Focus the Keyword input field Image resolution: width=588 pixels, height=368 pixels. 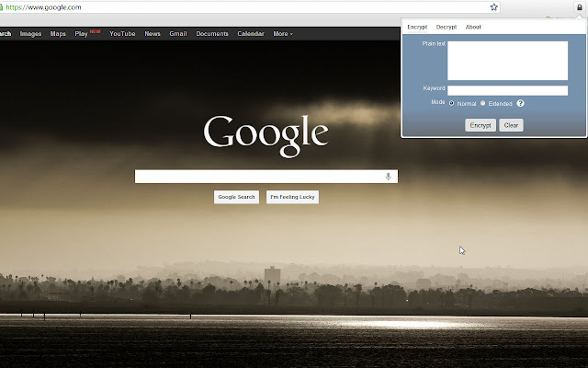click(507, 90)
